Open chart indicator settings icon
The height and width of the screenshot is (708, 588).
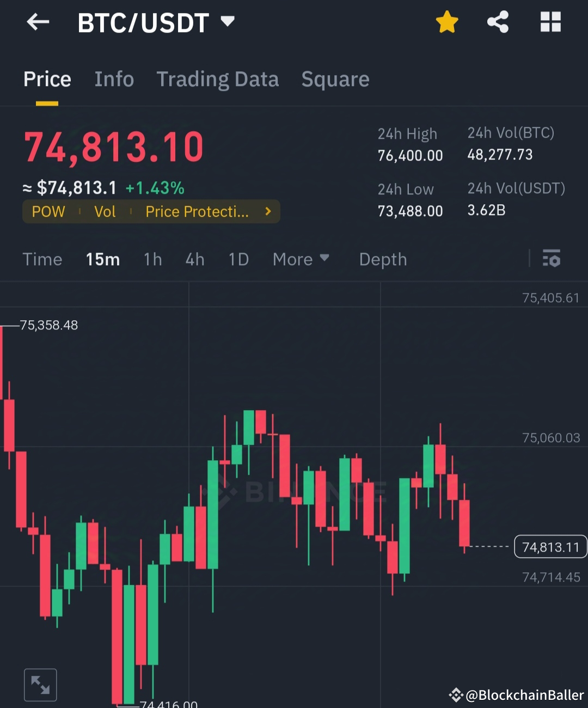552,259
